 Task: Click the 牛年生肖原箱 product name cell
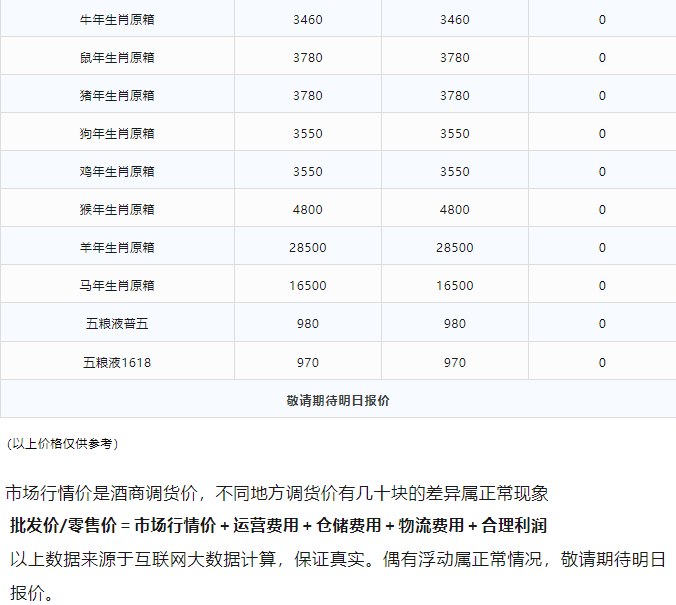click(117, 20)
